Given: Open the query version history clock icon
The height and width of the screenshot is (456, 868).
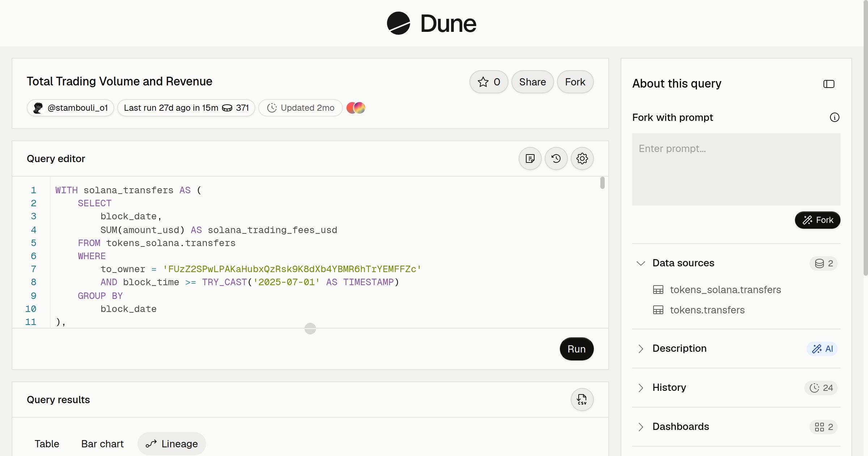Looking at the screenshot, I should coord(556,159).
